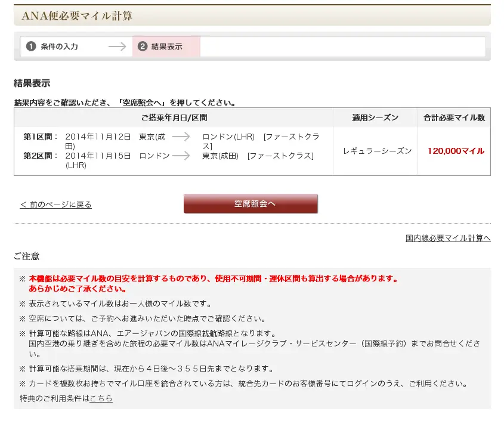Select step 2 結果表示 tab
This screenshot has height=424, width=504.
click(x=166, y=47)
